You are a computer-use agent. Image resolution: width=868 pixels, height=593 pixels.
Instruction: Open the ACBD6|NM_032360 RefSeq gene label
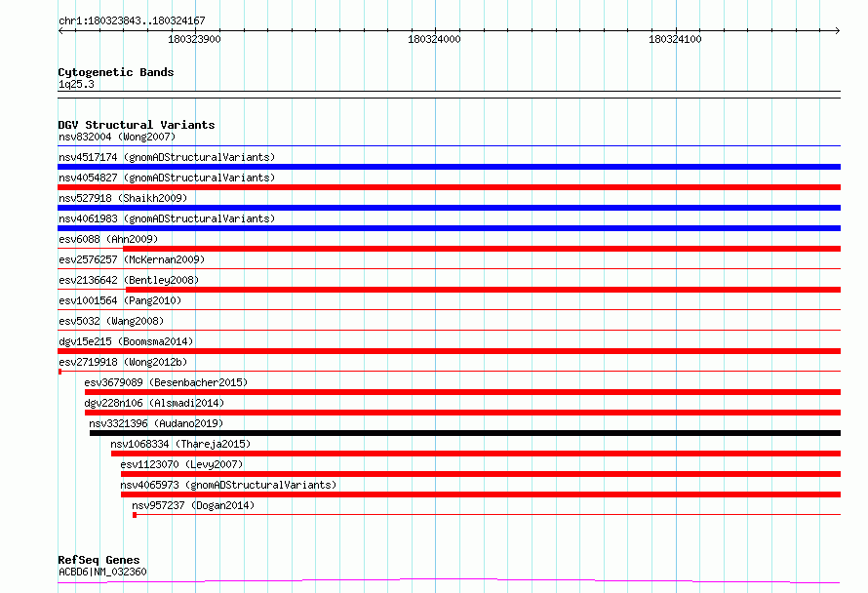pyautogui.click(x=102, y=572)
